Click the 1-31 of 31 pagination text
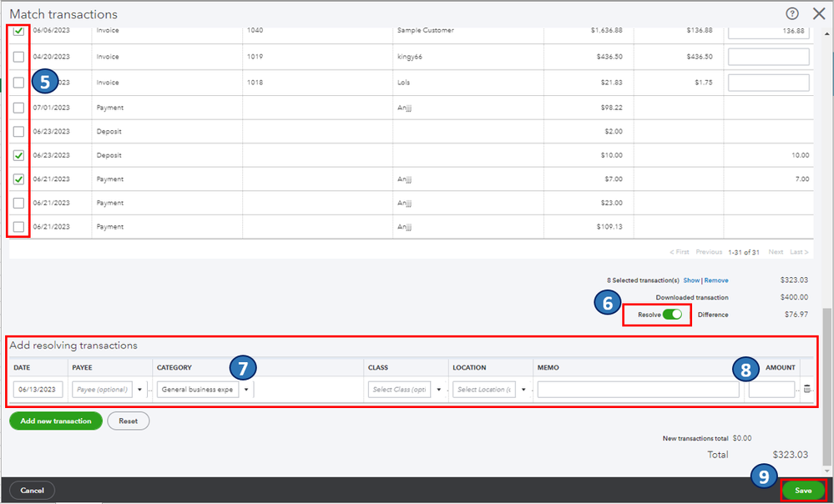The width and height of the screenshot is (834, 504). tap(746, 252)
